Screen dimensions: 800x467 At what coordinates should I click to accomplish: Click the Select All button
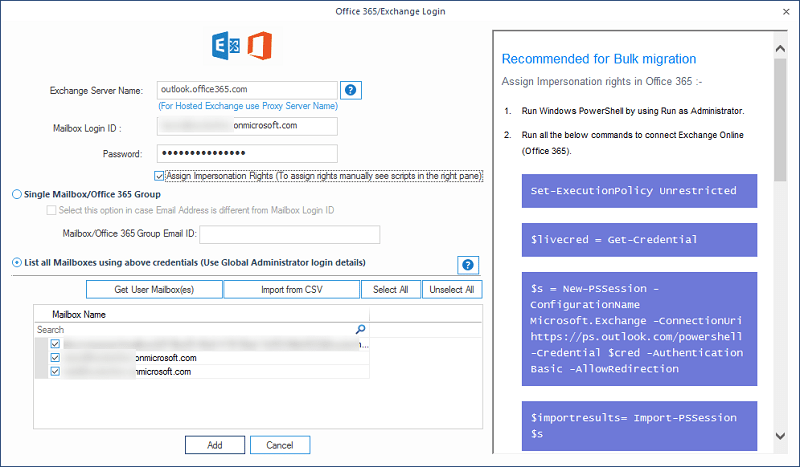[x=391, y=289]
